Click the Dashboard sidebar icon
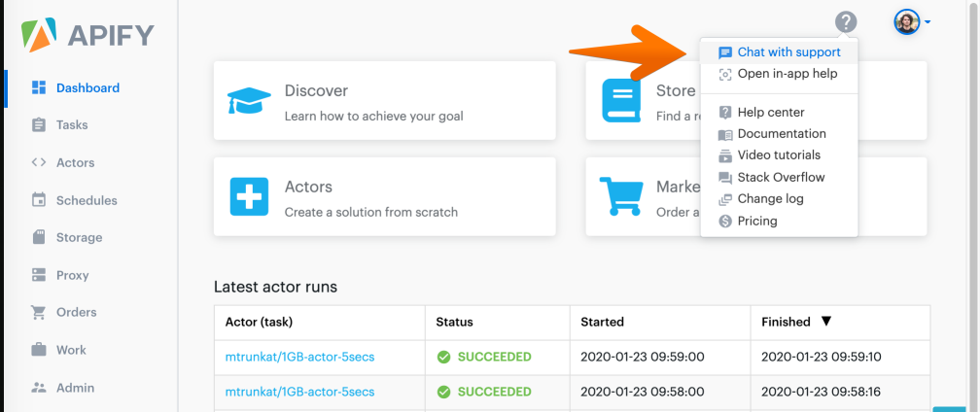Screen dimensions: 980x412 point(39,88)
